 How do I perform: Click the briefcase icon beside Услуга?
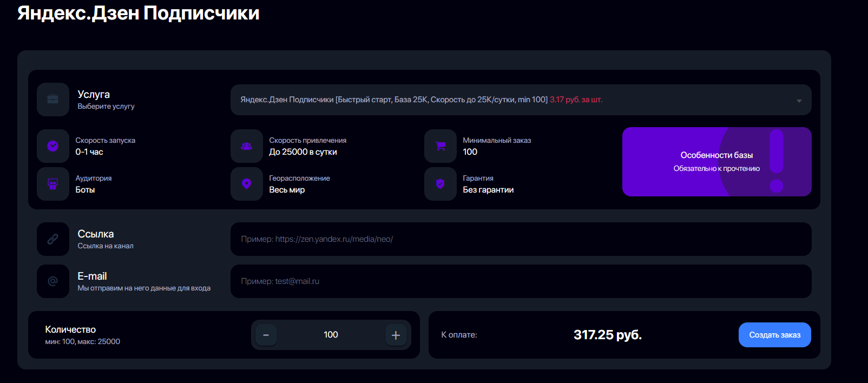[x=53, y=99]
